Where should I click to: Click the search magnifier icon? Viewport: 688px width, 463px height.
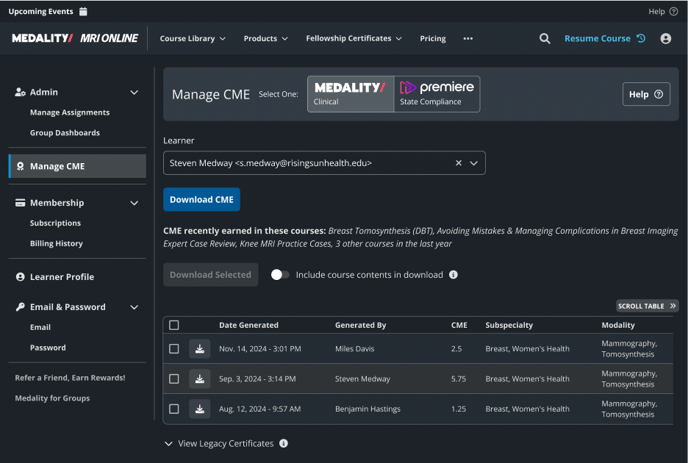[545, 39]
